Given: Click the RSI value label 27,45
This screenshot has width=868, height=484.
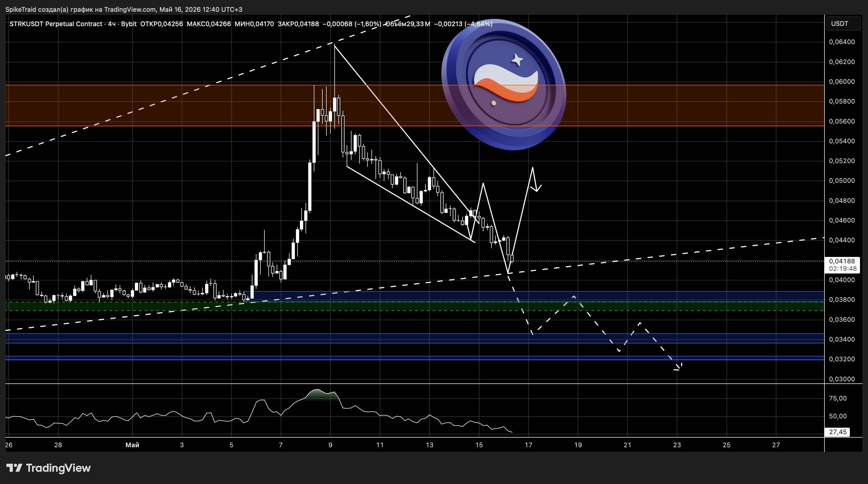Looking at the screenshot, I should (838, 432).
